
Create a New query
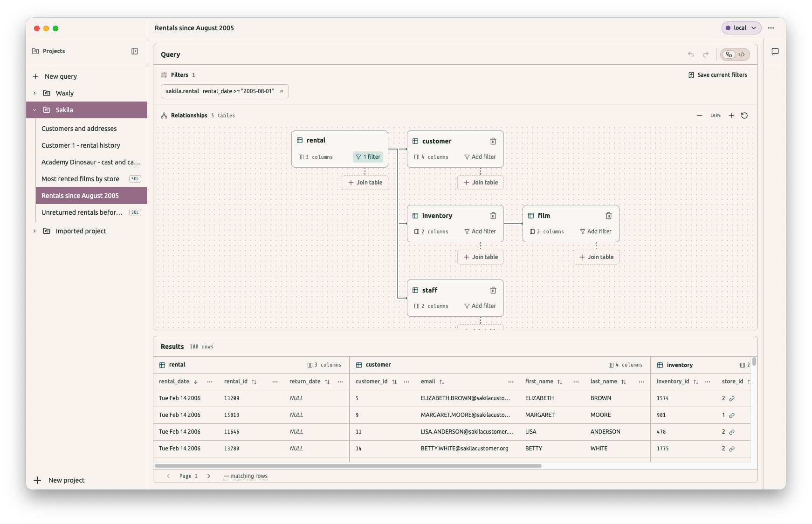[x=55, y=76]
